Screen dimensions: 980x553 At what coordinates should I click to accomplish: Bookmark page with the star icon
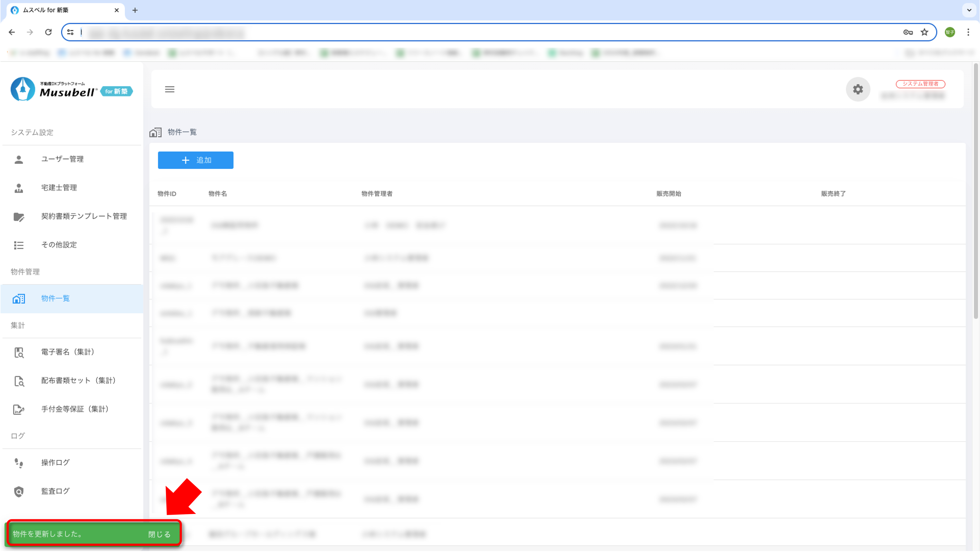pos(924,32)
